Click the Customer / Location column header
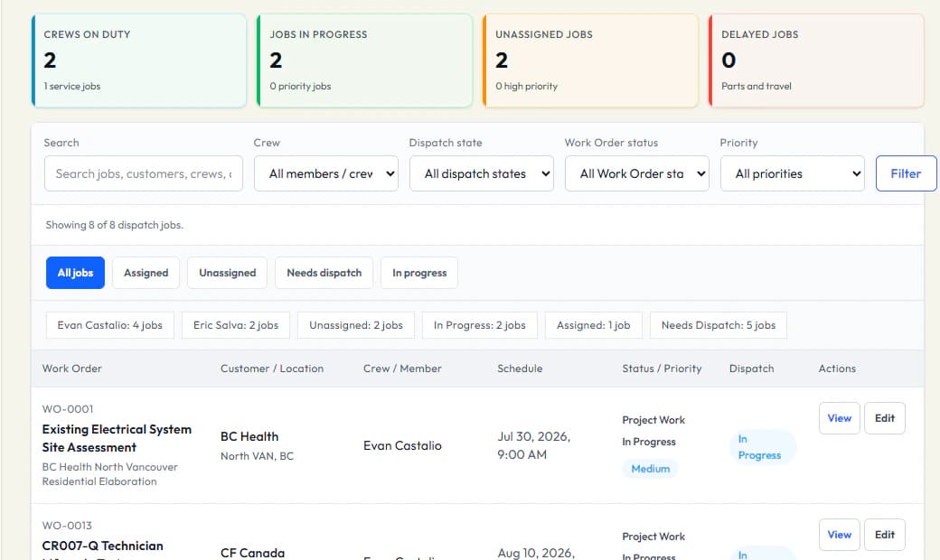The height and width of the screenshot is (560, 940). click(272, 369)
